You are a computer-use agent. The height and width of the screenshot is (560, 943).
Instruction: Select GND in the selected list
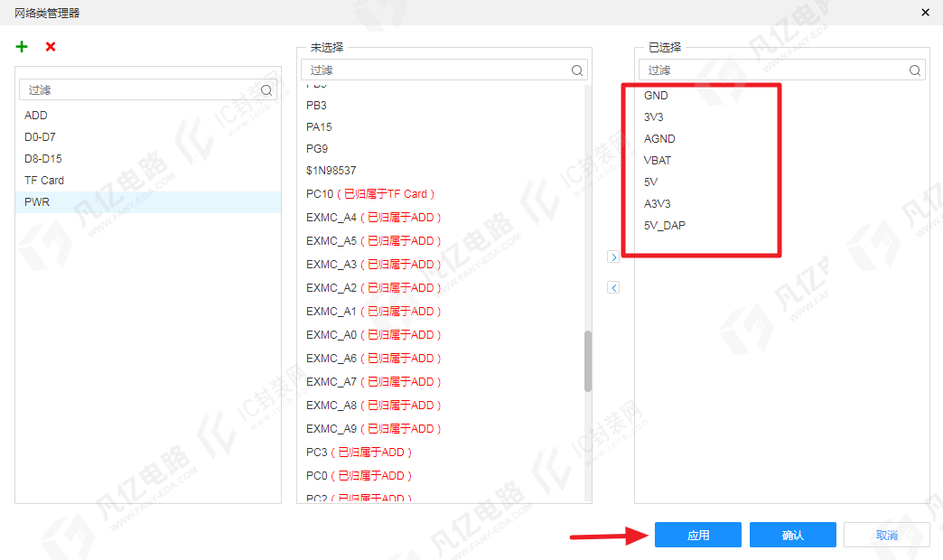click(x=656, y=96)
